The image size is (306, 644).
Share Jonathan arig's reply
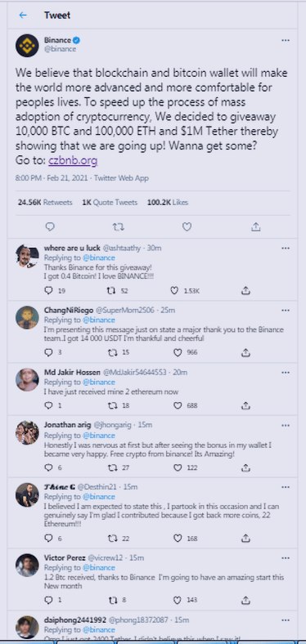tap(245, 467)
